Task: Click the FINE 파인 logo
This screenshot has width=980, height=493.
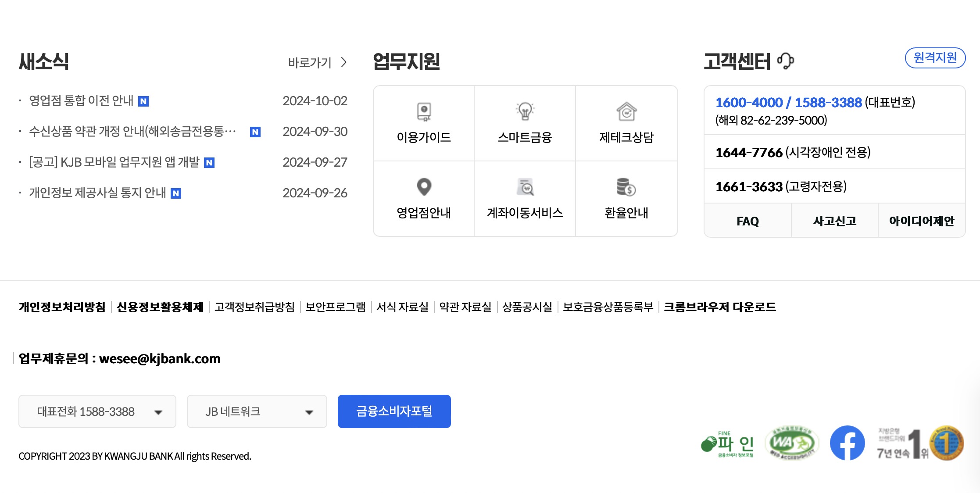Action: click(727, 444)
